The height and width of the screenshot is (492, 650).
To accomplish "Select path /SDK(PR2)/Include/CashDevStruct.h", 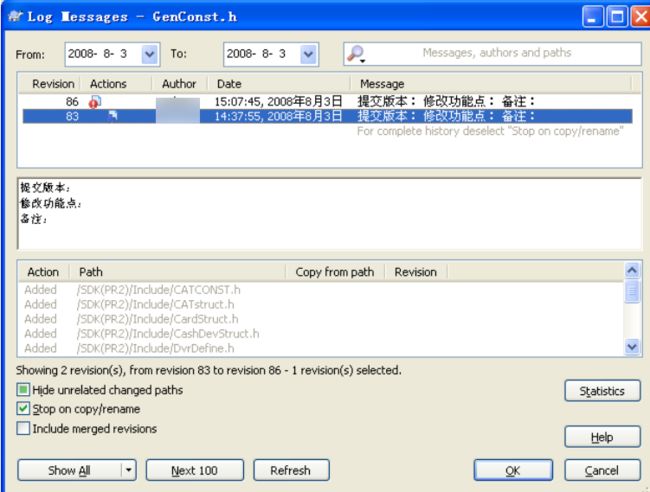I will tap(167, 334).
